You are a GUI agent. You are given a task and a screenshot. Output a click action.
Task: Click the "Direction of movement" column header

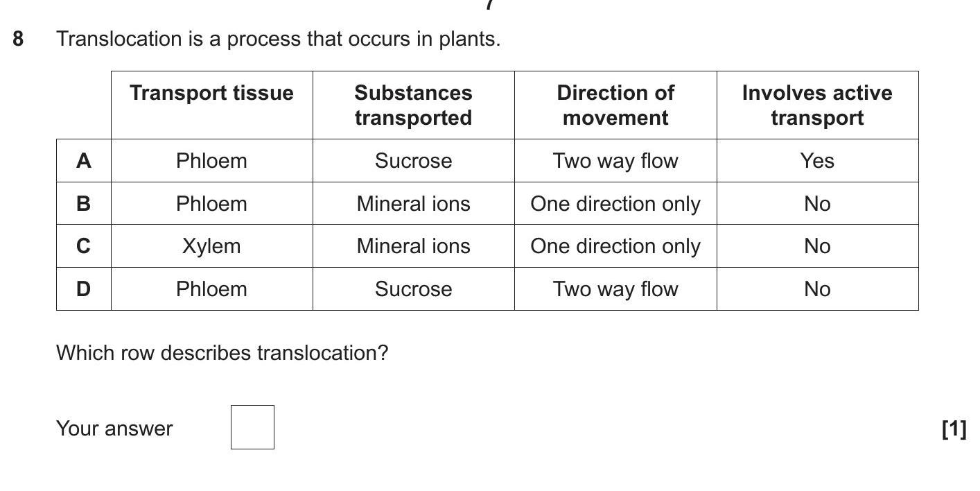click(x=615, y=105)
